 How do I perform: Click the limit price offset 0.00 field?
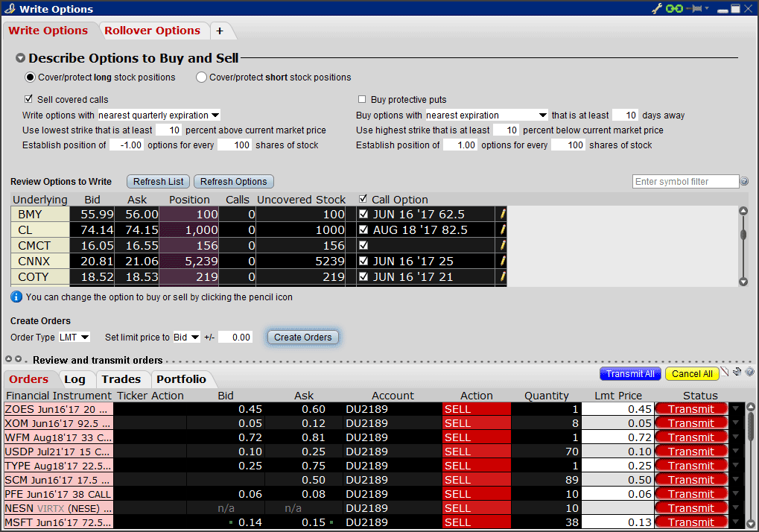point(235,338)
